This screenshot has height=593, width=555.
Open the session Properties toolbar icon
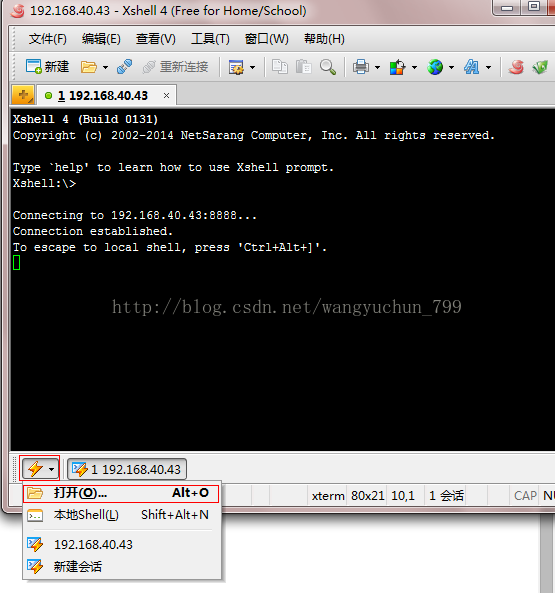click(x=236, y=67)
